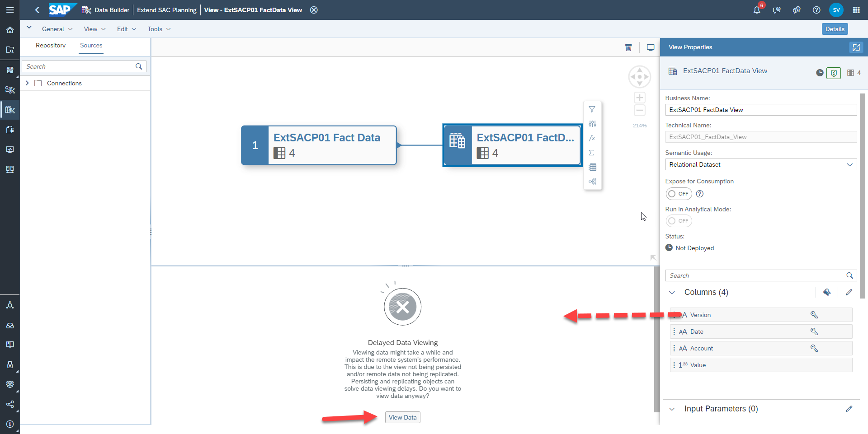
Task: Click the View Data button
Action: [x=402, y=417]
